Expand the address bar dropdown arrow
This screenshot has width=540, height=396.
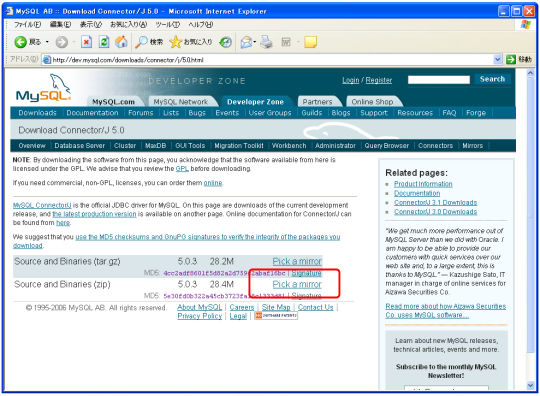(x=497, y=60)
